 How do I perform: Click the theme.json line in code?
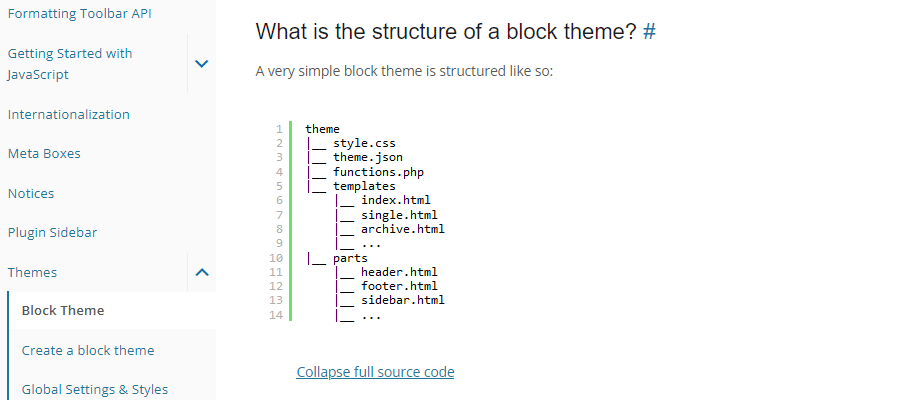click(368, 157)
